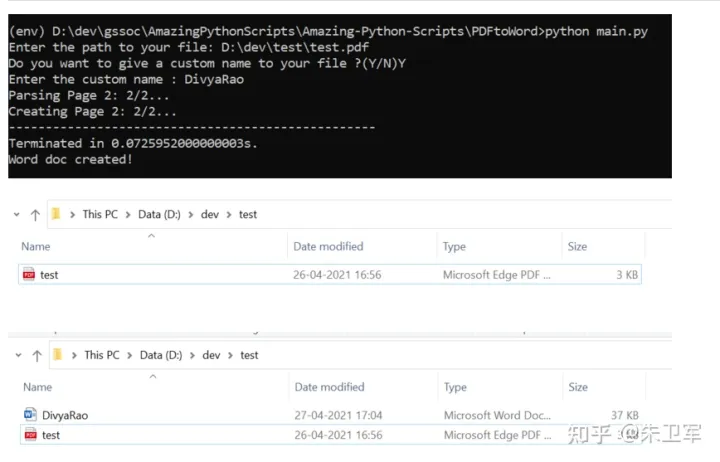This screenshot has height=462, width=720.
Task: Go to the dev folder in the bottom address bar
Action: 211,355
